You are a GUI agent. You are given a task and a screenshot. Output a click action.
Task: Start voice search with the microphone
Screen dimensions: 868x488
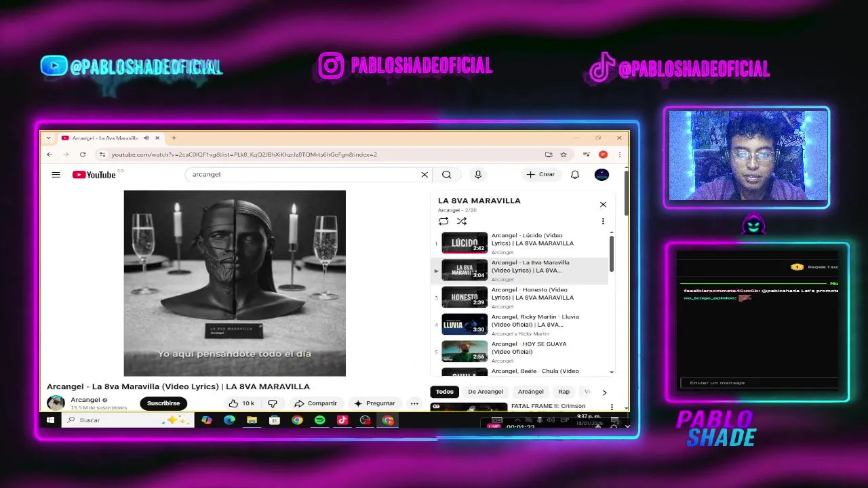click(478, 175)
